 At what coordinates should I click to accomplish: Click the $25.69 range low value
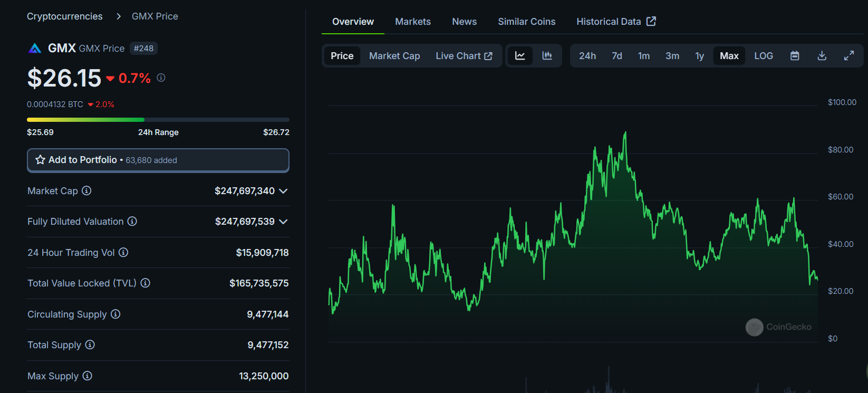[40, 132]
